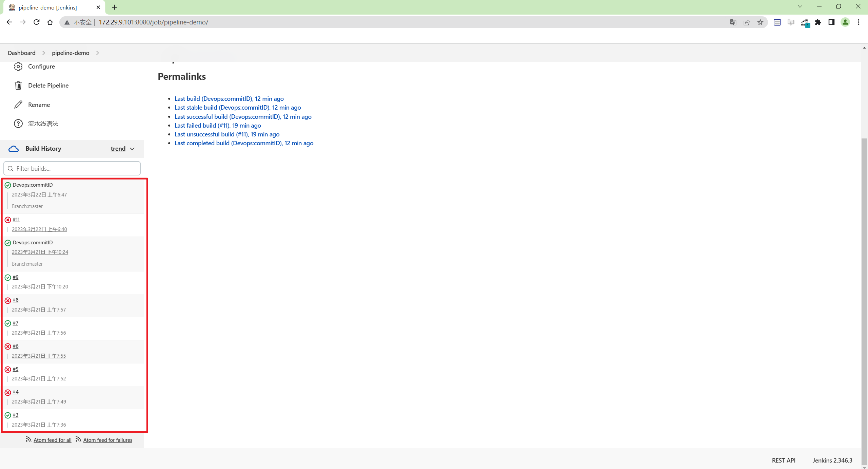Open the browser profile avatar
This screenshot has width=868, height=469.
coord(845,22)
